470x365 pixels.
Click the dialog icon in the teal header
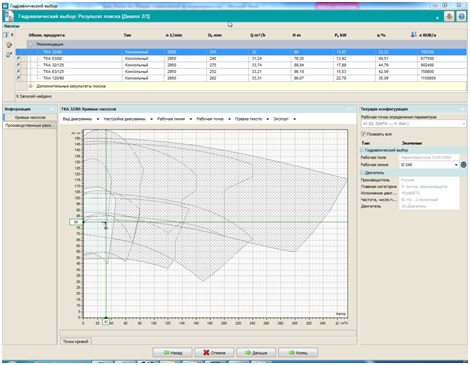(9, 16)
